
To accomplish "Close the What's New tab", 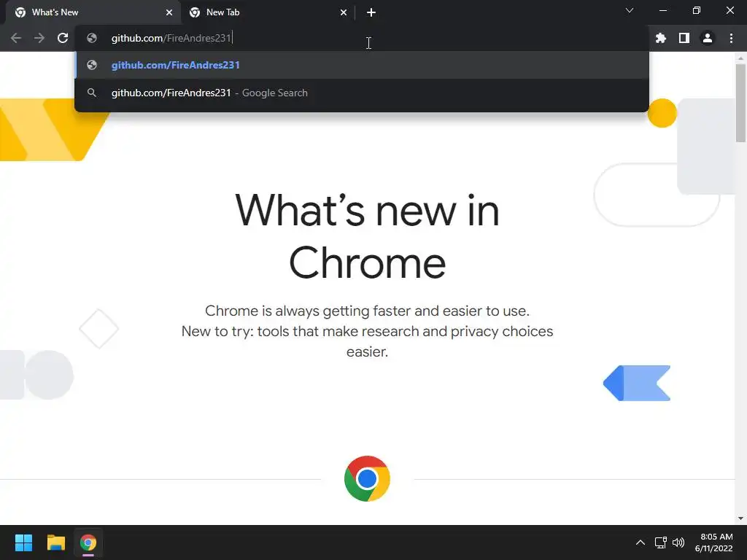I will point(169,12).
